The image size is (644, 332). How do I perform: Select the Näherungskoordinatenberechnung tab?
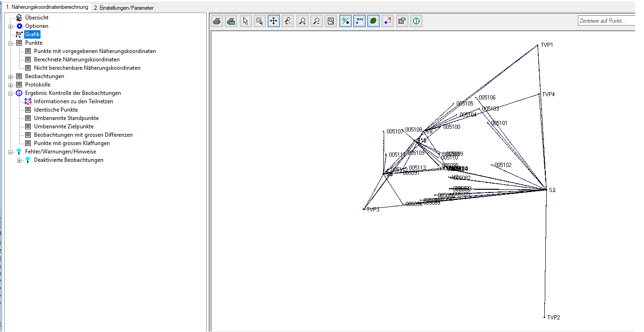(47, 7)
